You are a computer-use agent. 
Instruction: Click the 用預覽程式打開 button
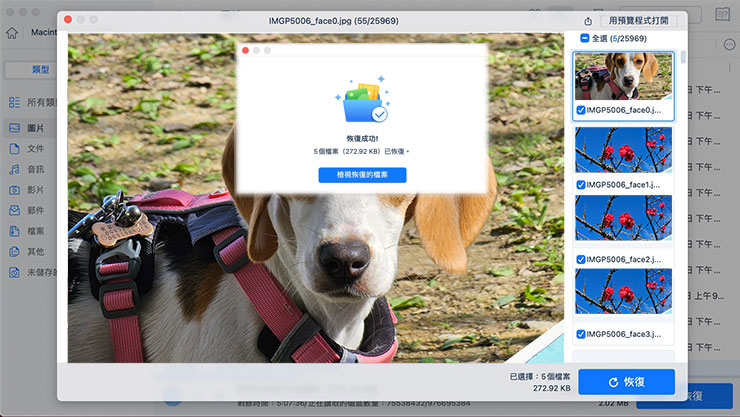click(639, 21)
